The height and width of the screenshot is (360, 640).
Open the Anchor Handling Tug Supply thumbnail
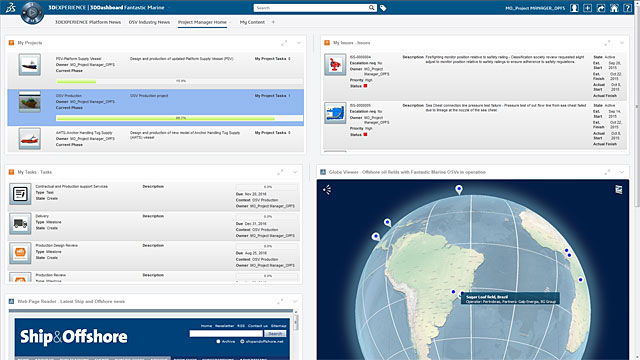(x=29, y=138)
